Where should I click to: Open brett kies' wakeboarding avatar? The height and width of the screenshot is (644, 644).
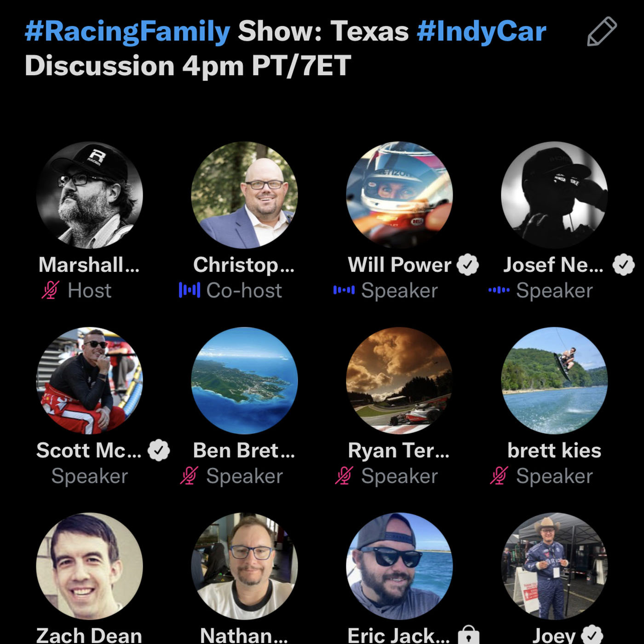pos(554,380)
